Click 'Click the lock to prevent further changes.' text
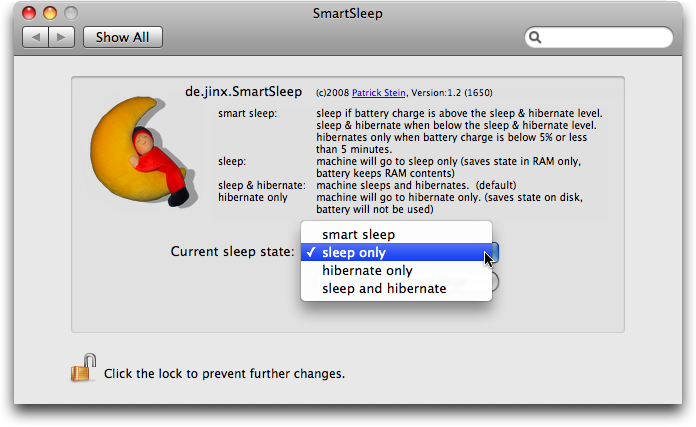696x427 pixels. (x=224, y=374)
